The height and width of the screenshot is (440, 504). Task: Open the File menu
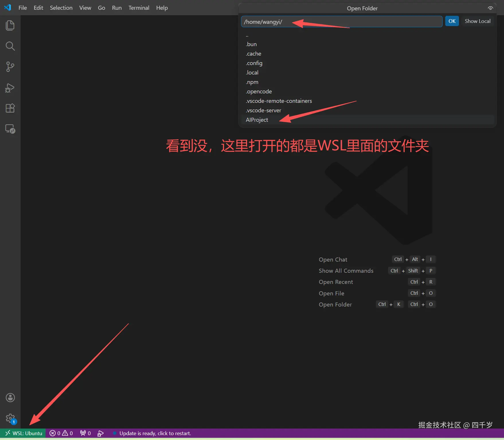click(x=23, y=8)
